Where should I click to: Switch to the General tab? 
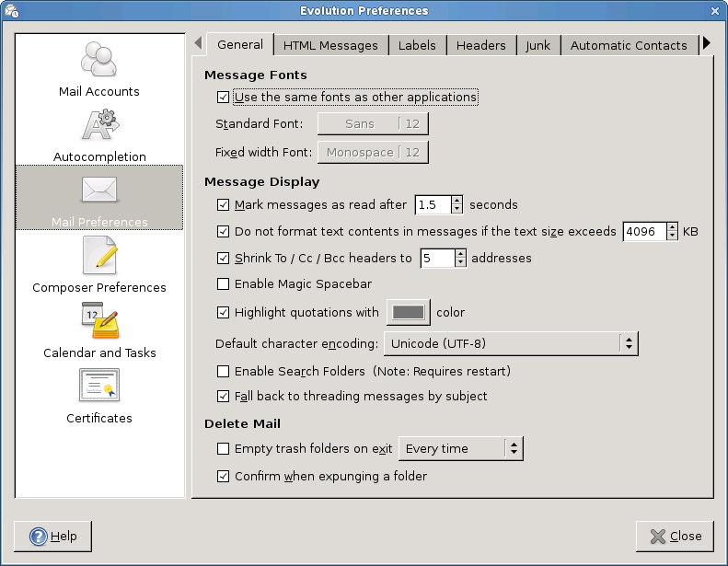point(240,44)
